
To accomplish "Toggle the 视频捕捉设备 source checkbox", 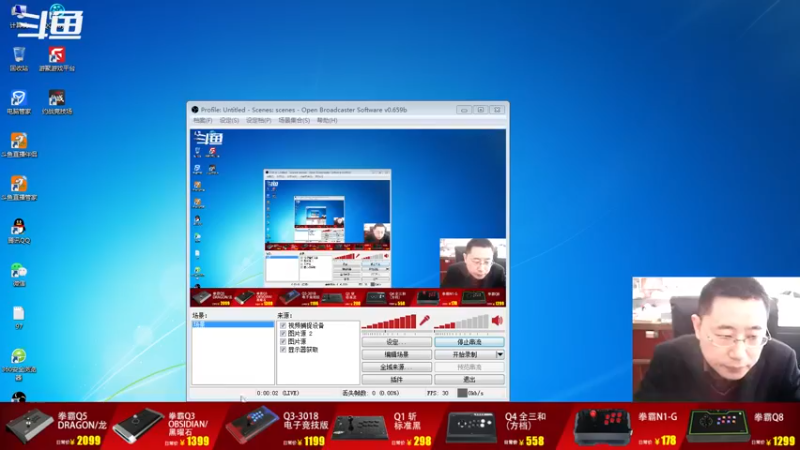I will pyautogui.click(x=283, y=326).
